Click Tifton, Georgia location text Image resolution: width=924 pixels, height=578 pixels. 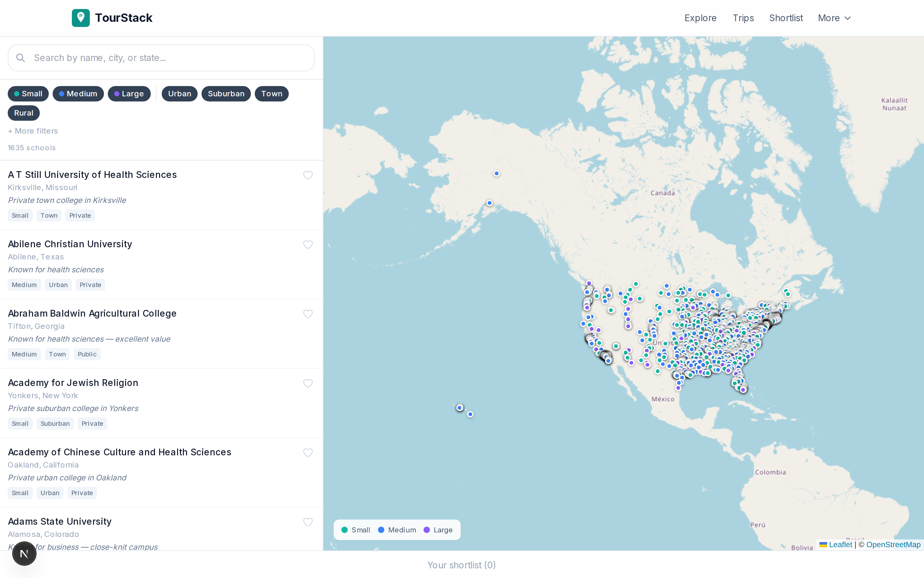tap(36, 327)
